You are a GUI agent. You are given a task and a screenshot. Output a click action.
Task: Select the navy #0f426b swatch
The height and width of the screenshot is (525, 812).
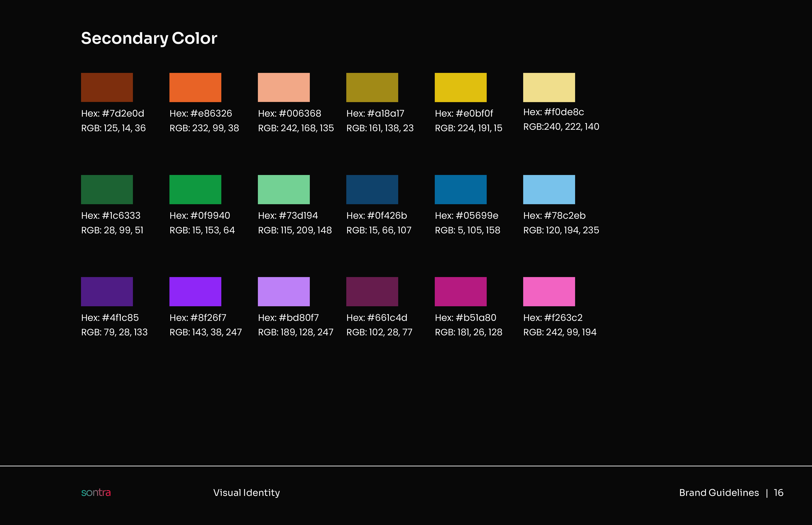[x=372, y=190]
